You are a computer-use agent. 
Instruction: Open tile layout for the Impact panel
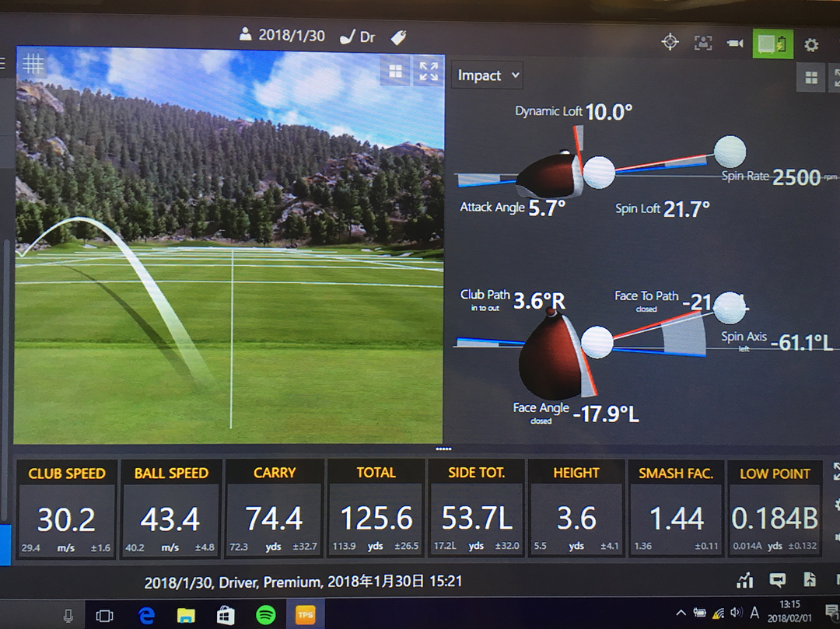tap(811, 78)
